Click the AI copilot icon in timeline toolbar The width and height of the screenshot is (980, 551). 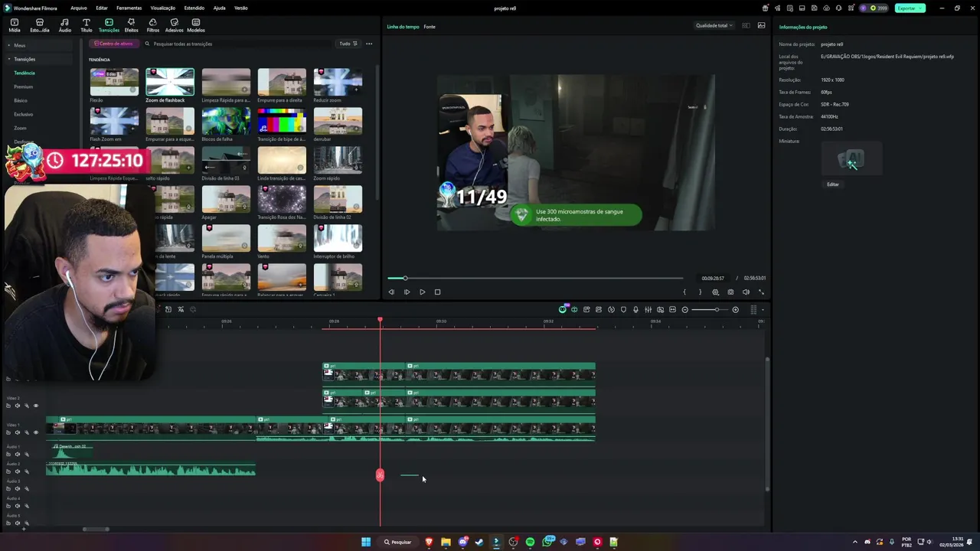click(563, 309)
